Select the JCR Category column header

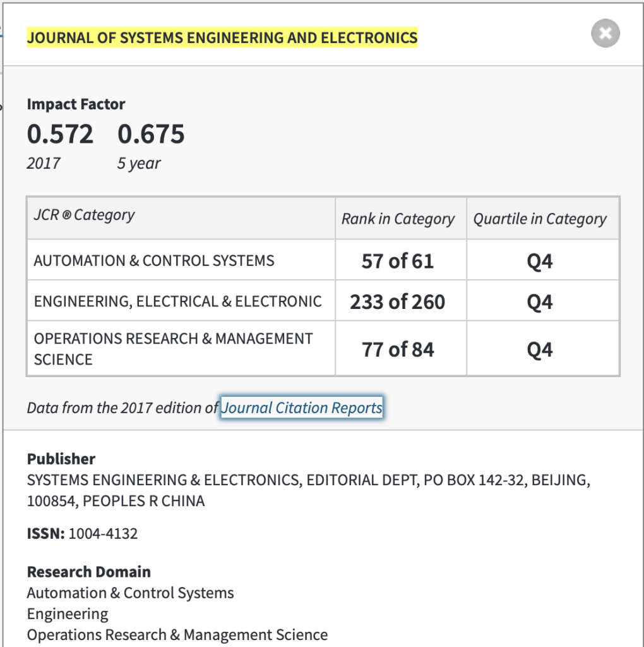coord(84,215)
